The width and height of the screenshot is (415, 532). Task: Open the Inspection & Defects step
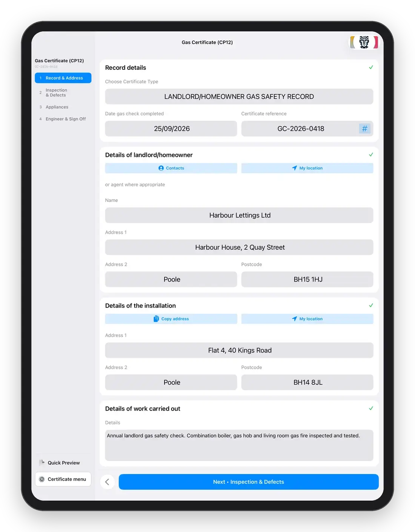click(63, 93)
